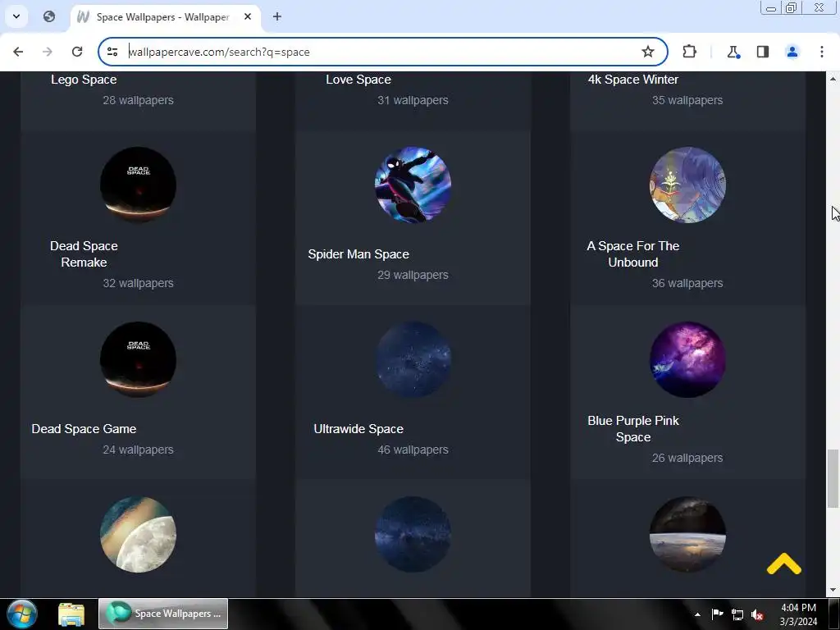Open the Extensions puzzle icon

(689, 52)
